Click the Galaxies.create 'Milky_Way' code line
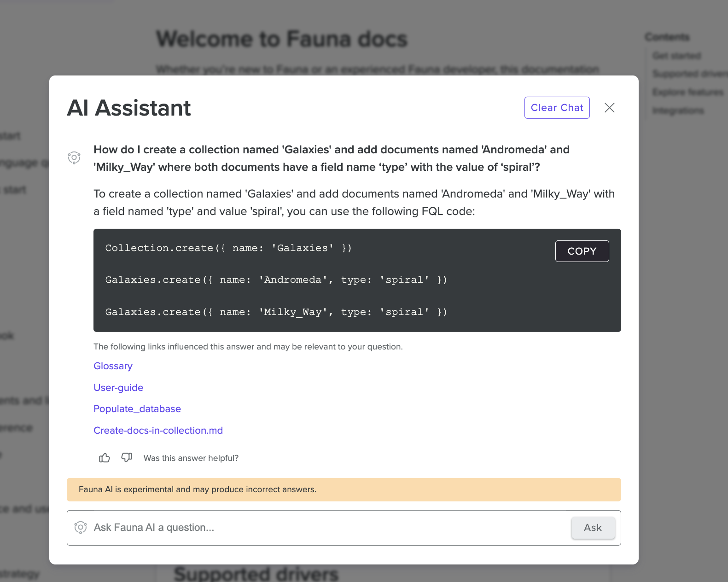 [276, 312]
